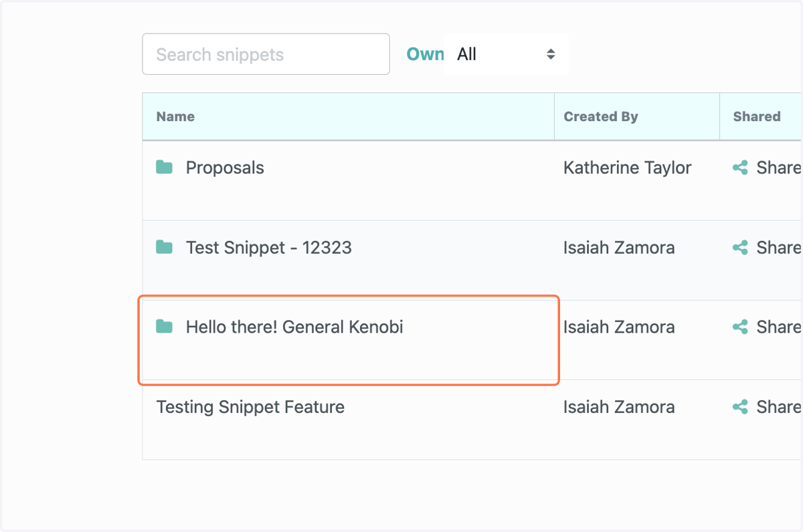Click the folder icon next to Test Snippet - 12323

164,247
